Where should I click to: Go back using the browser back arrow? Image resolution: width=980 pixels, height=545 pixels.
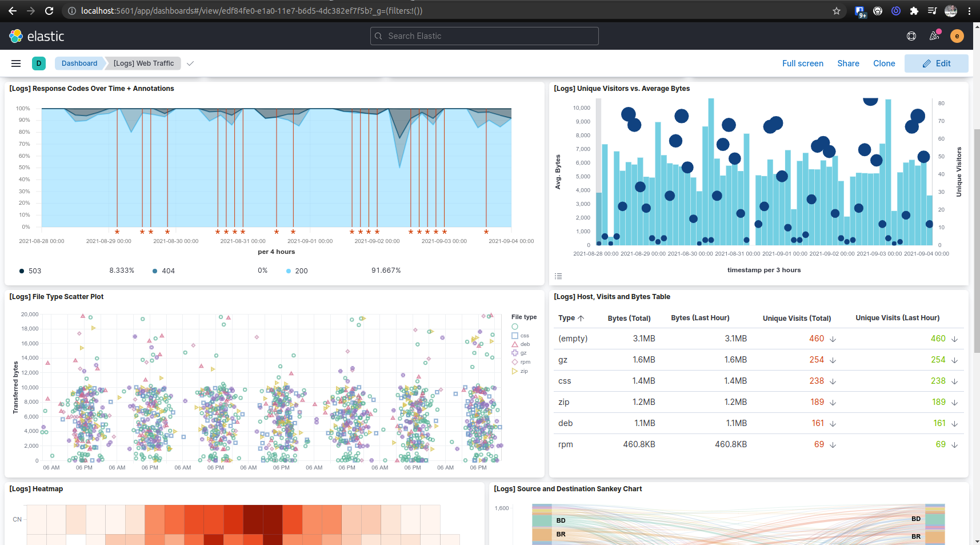13,11
